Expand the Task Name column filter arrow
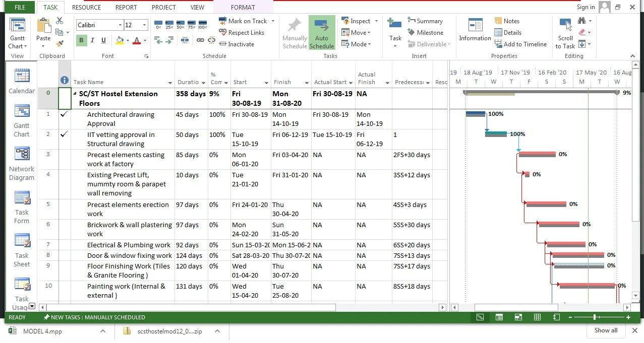 click(x=170, y=83)
